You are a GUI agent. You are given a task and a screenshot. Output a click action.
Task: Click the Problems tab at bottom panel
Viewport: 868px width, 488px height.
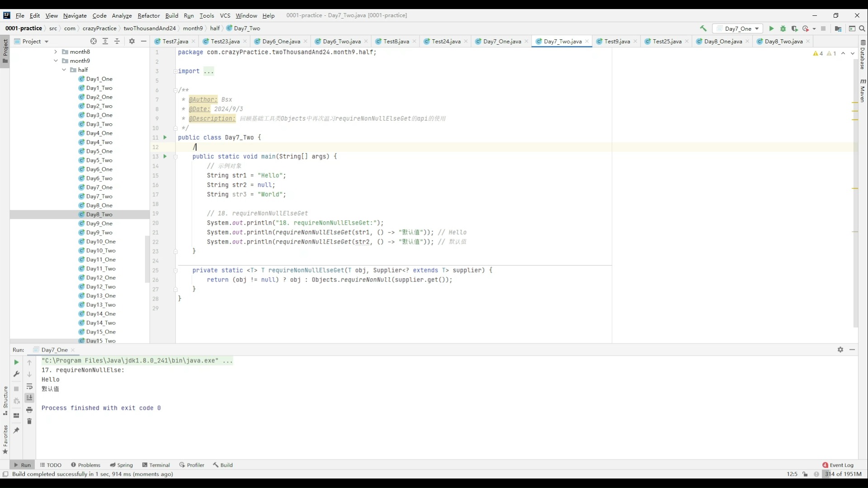coord(89,465)
